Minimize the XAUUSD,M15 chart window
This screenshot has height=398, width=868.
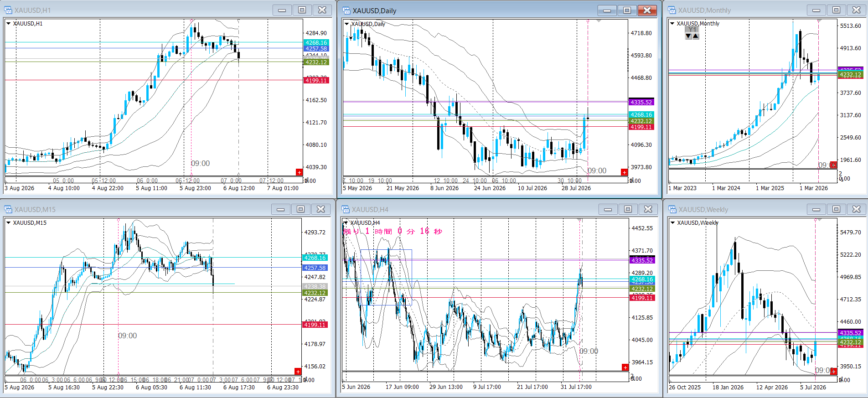point(281,209)
